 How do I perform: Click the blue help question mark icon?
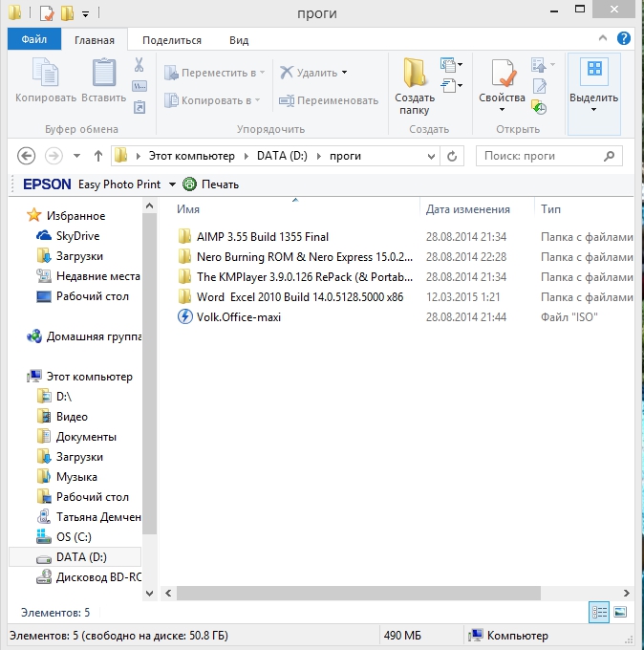point(623,39)
